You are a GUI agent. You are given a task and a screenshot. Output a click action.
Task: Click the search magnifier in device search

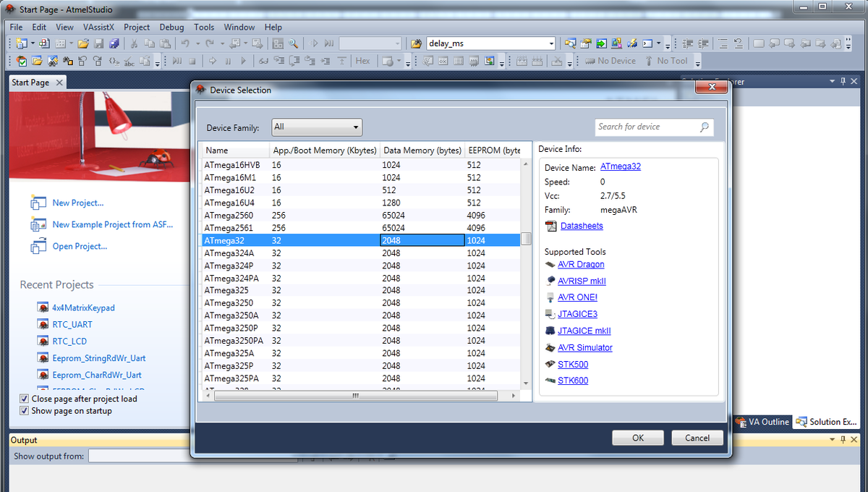point(705,127)
